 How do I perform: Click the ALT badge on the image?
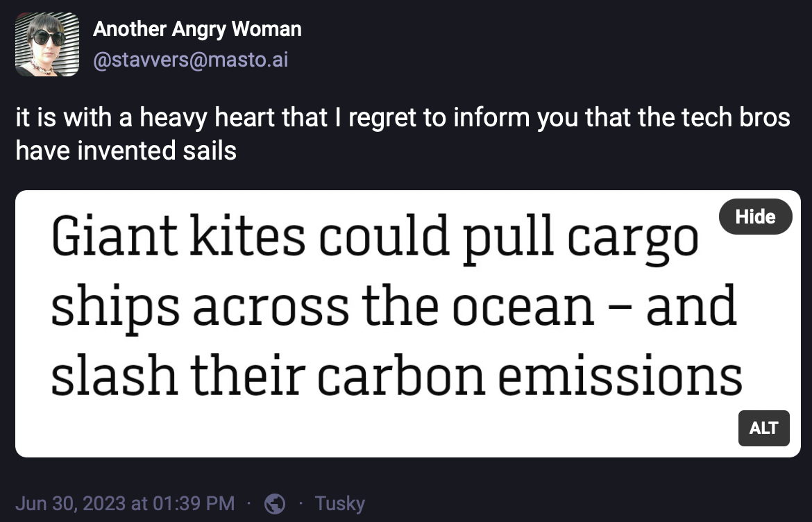tap(763, 428)
